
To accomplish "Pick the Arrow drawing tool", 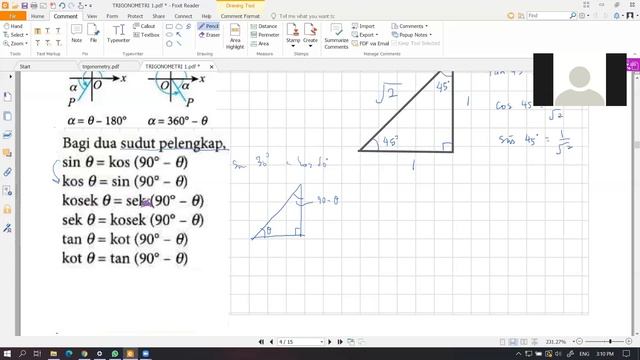I will [x=179, y=35].
